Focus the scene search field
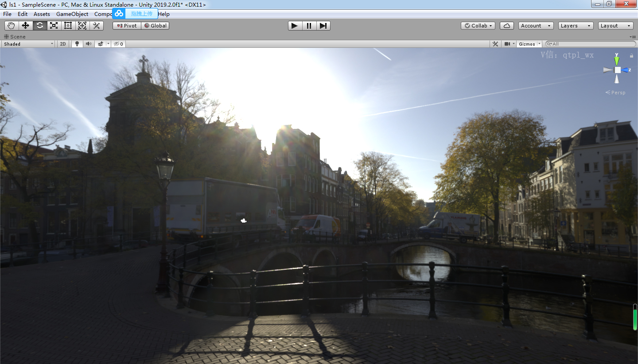 [x=591, y=44]
